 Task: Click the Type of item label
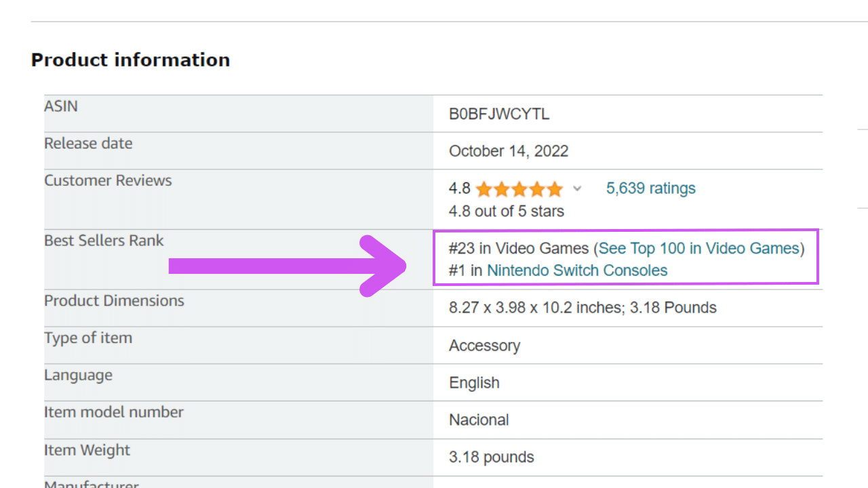88,338
